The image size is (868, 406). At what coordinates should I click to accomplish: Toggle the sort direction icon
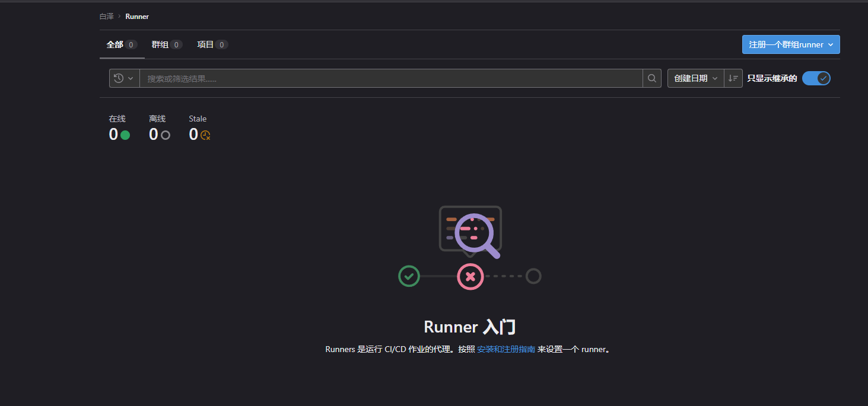[733, 78]
